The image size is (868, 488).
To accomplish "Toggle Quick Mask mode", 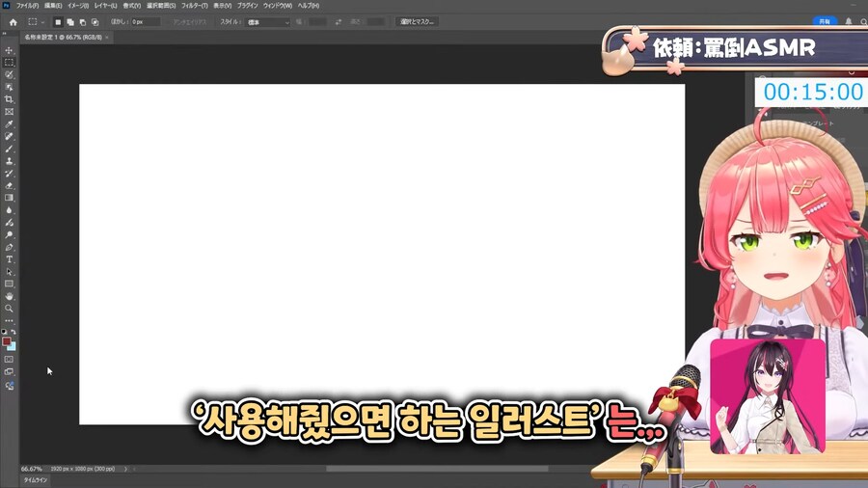I will pos(9,360).
